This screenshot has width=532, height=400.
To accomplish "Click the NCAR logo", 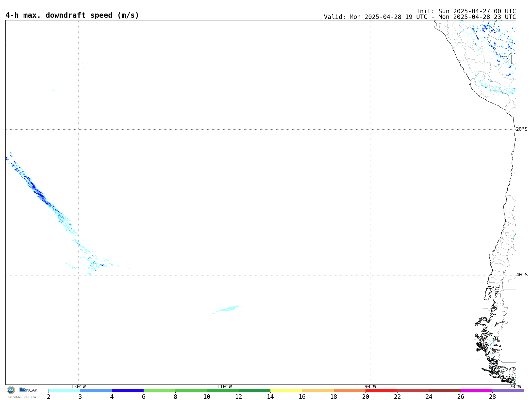I will 28,390.
